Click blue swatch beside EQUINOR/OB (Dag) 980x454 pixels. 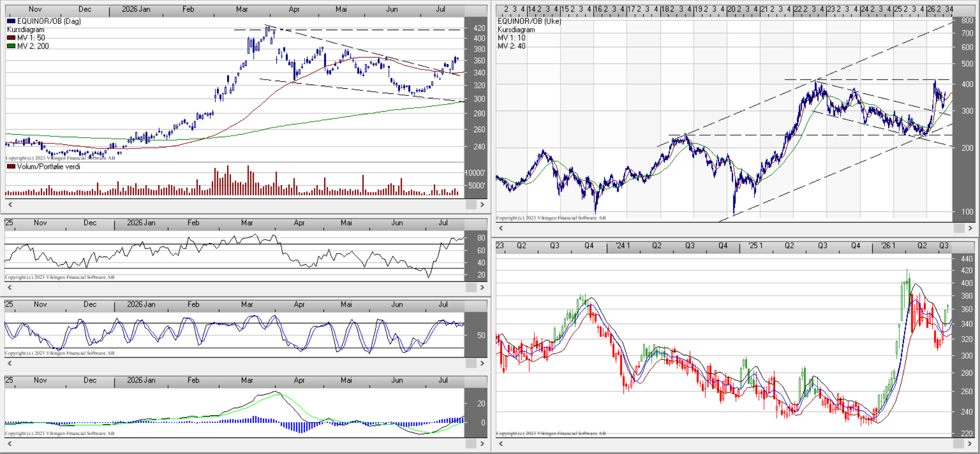pyautogui.click(x=11, y=21)
